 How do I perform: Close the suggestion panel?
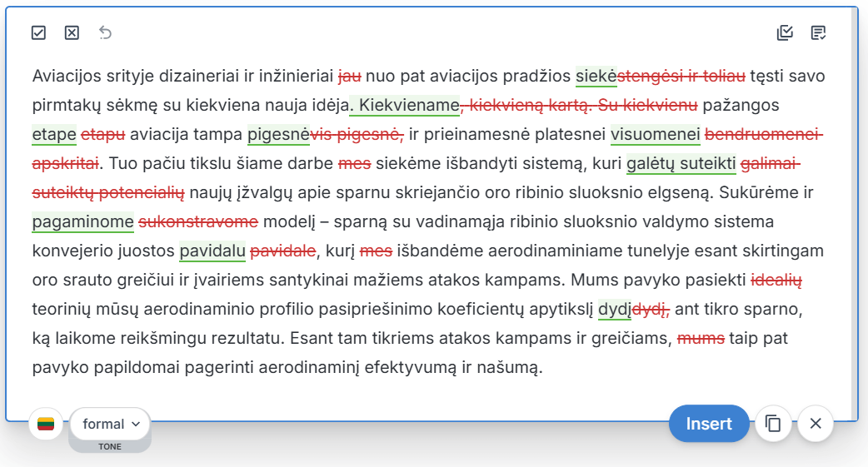816,424
